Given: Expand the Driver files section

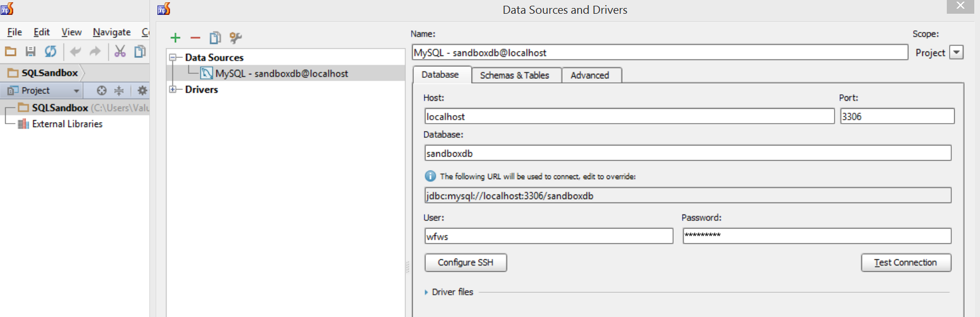Looking at the screenshot, I should click(426, 292).
